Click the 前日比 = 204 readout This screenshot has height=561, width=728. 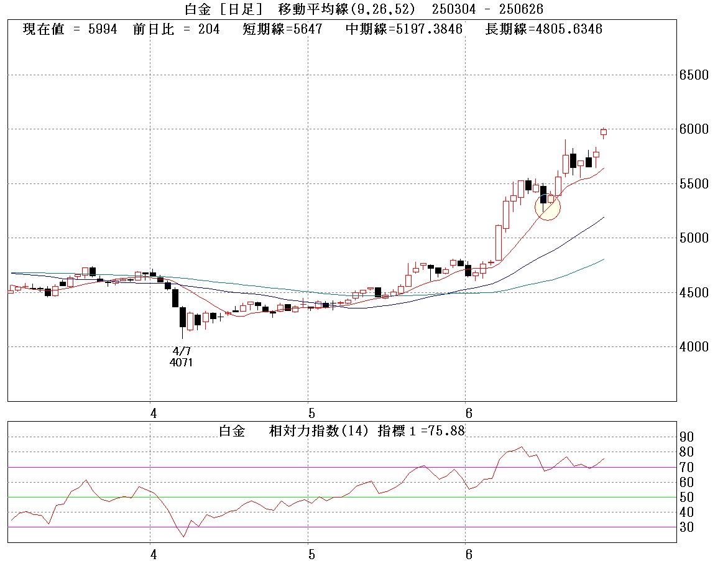click(176, 29)
